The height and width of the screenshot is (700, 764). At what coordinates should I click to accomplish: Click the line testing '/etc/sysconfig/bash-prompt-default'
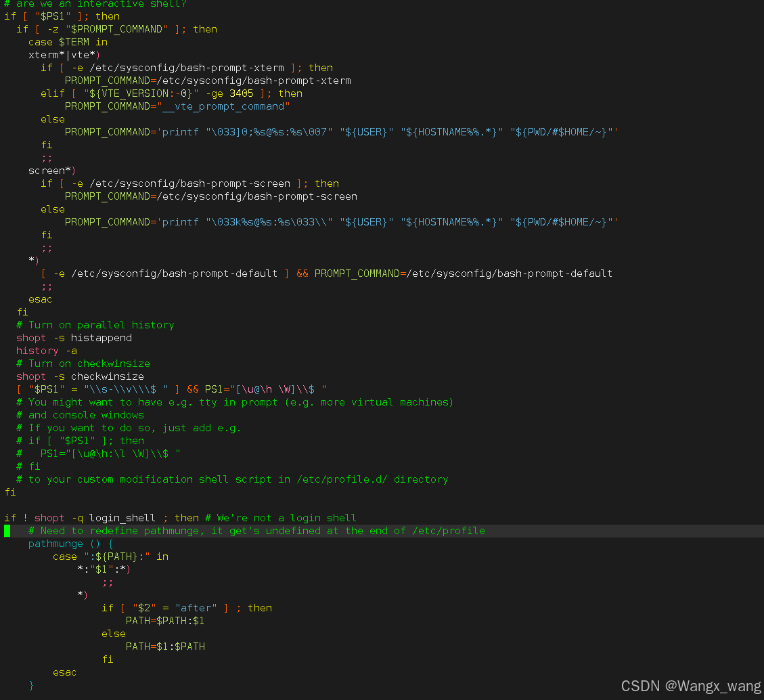pyautogui.click(x=326, y=274)
